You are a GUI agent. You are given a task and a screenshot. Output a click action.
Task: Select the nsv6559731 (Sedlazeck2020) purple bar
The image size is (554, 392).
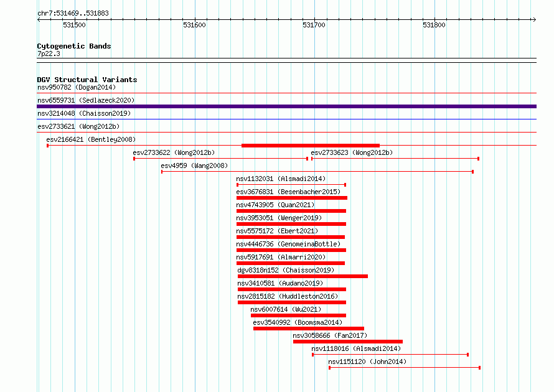click(x=286, y=106)
